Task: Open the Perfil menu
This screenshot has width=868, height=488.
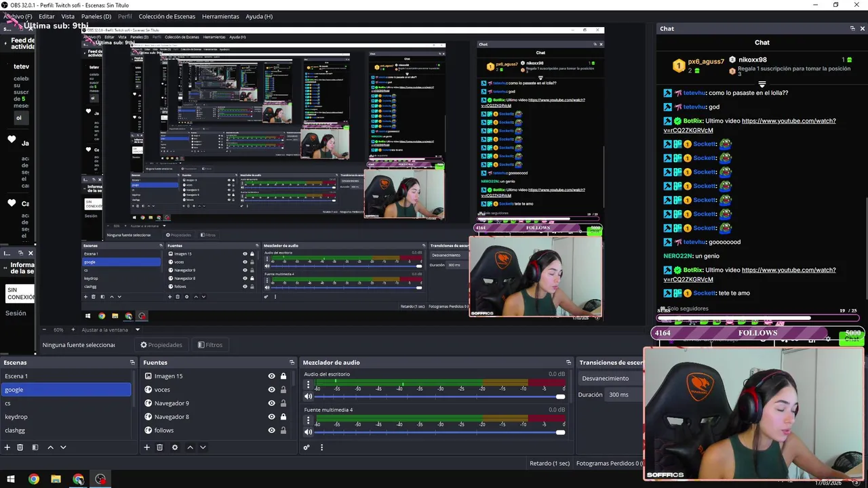Action: tap(125, 16)
